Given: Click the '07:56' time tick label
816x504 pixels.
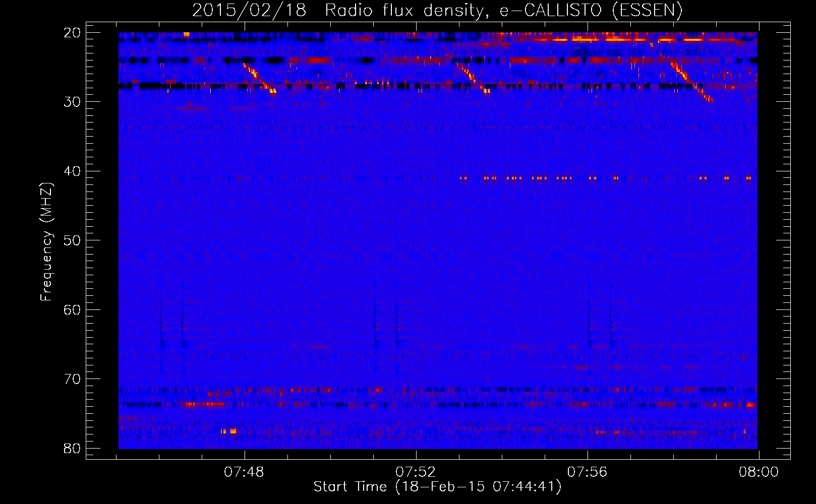Looking at the screenshot, I should tap(587, 472).
